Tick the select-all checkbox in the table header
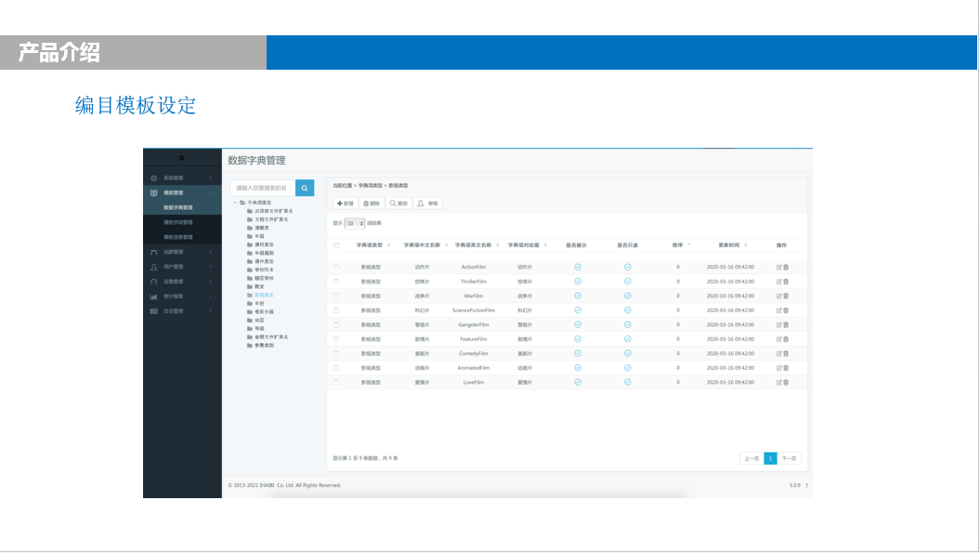 click(x=336, y=245)
